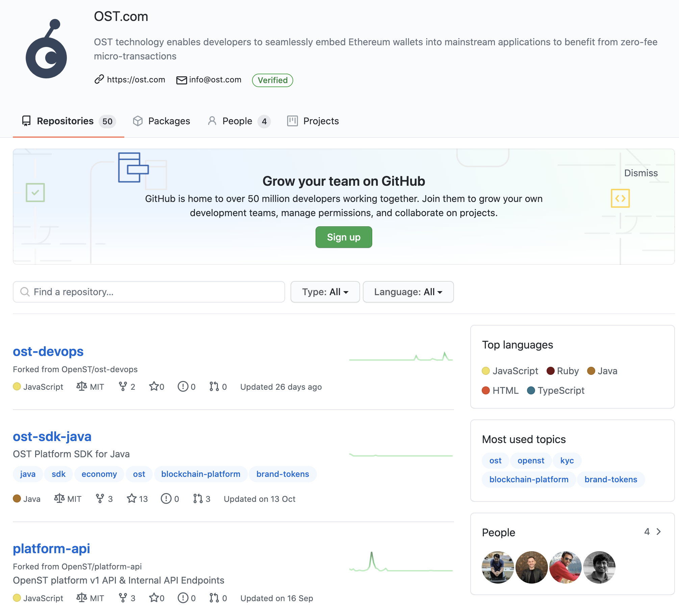Click the link icon beside https://ost.com
This screenshot has height=616, width=679.
point(99,79)
